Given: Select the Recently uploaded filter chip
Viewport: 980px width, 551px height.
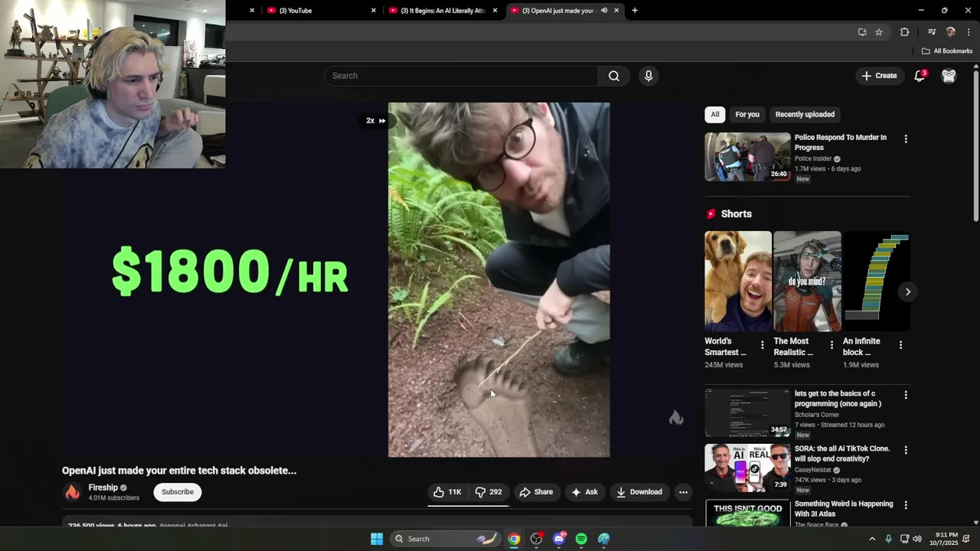Looking at the screenshot, I should click(x=805, y=114).
